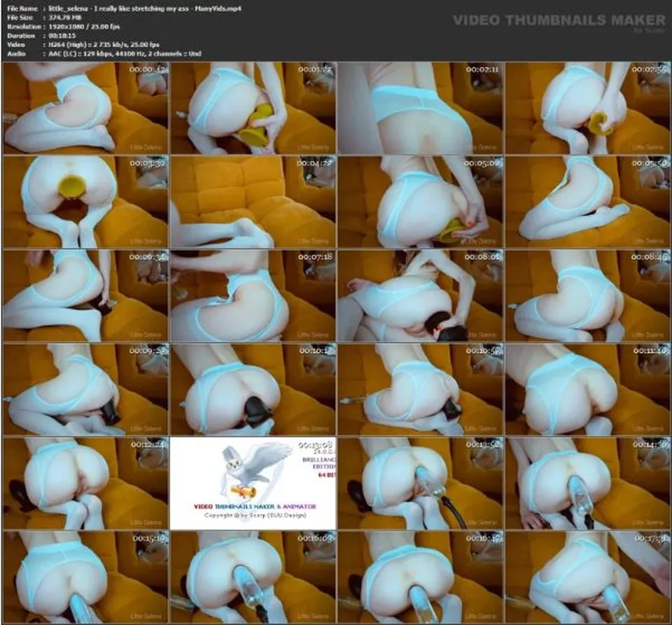The width and height of the screenshot is (672, 625).
Task: Click the Resolution value 1920x1080 / 25.00 fps
Action: [x=85, y=27]
